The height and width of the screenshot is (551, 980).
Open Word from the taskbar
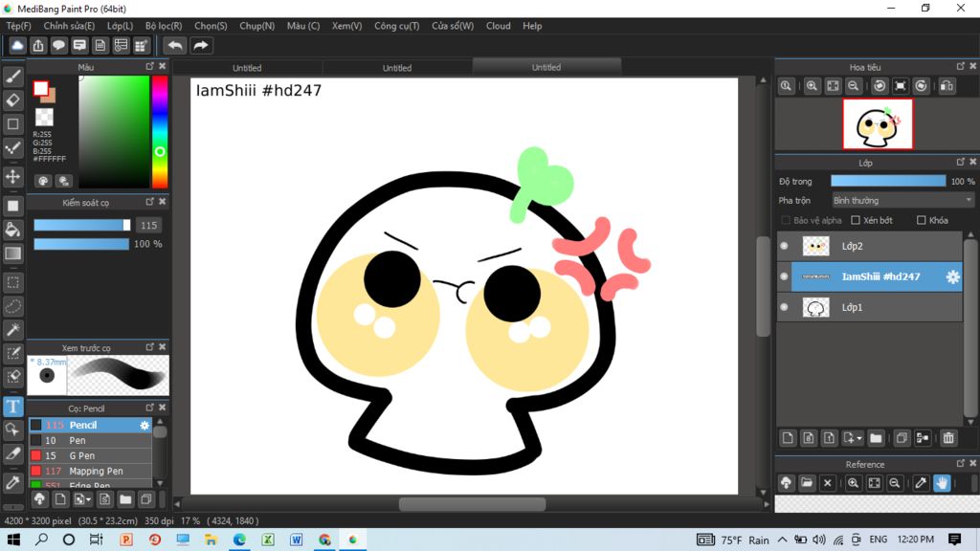pyautogui.click(x=297, y=540)
